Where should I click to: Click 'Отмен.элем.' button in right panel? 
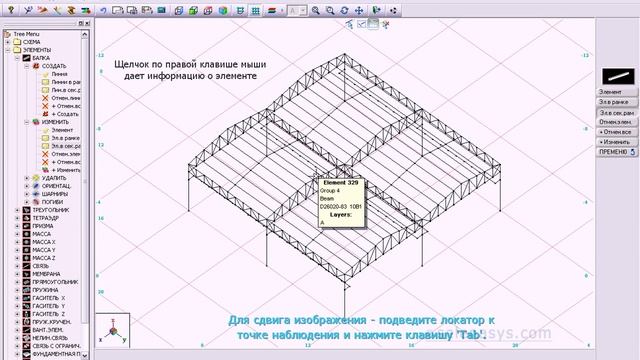(616, 122)
